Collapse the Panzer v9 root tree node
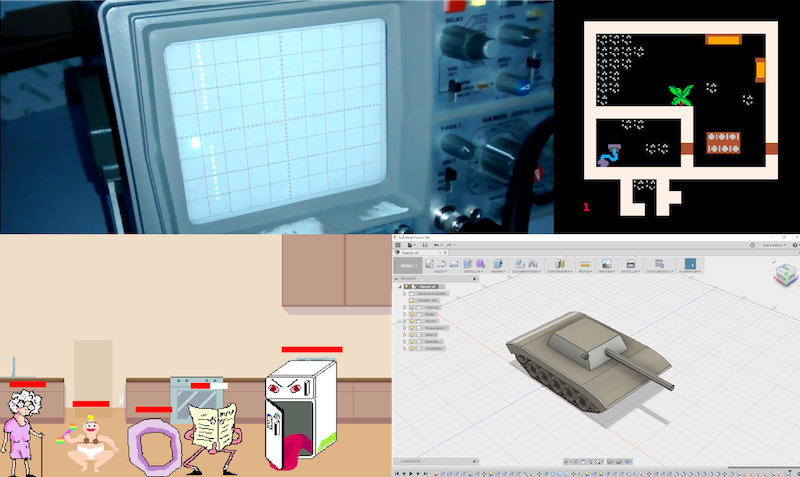800x477 pixels. click(x=399, y=287)
